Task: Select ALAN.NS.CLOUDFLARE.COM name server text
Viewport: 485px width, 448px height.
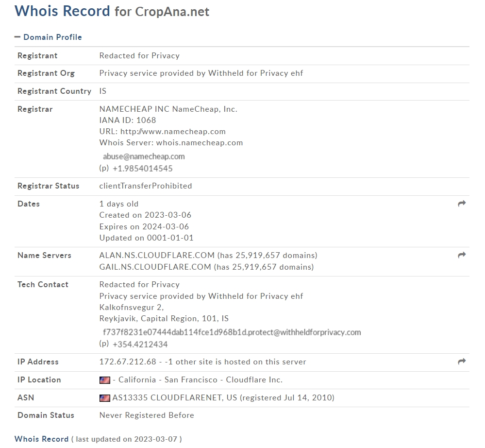Action: coord(157,256)
